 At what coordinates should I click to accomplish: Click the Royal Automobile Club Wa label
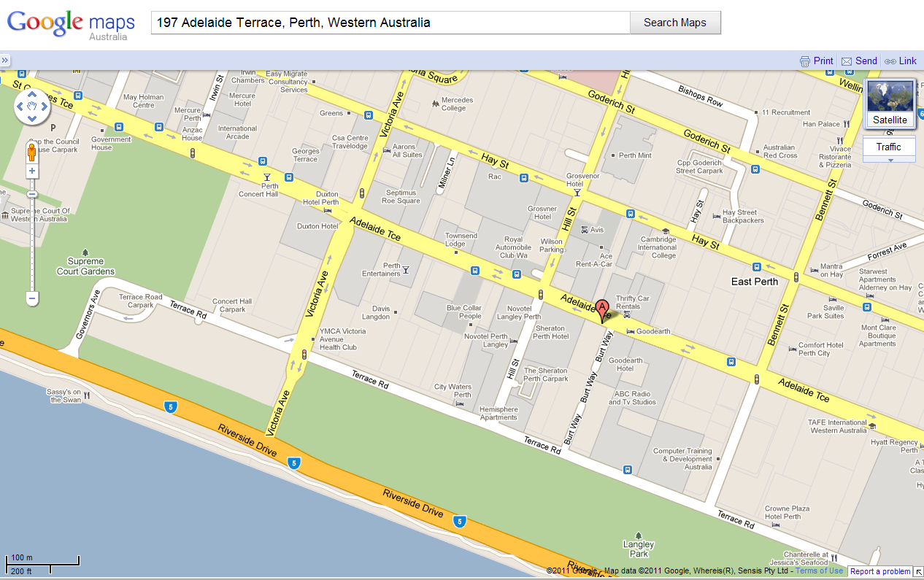pyautogui.click(x=513, y=247)
